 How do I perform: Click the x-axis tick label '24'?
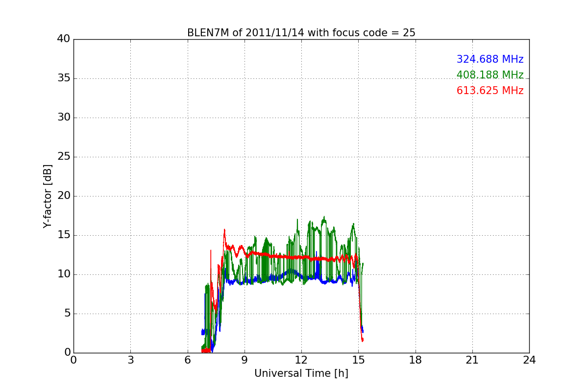(529, 360)
